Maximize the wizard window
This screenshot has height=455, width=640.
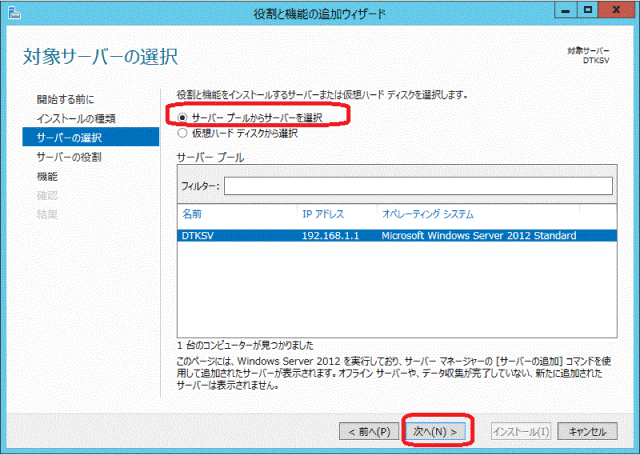pos(588,10)
